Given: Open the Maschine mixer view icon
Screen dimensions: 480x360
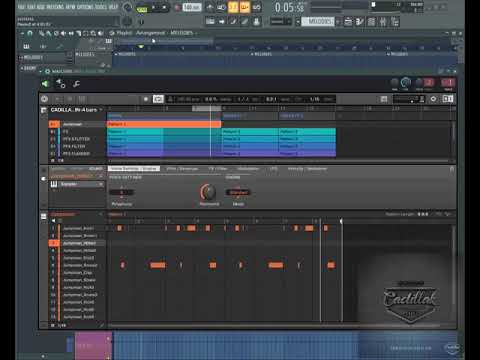Looking at the screenshot, I should pyautogui.click(x=82, y=99).
